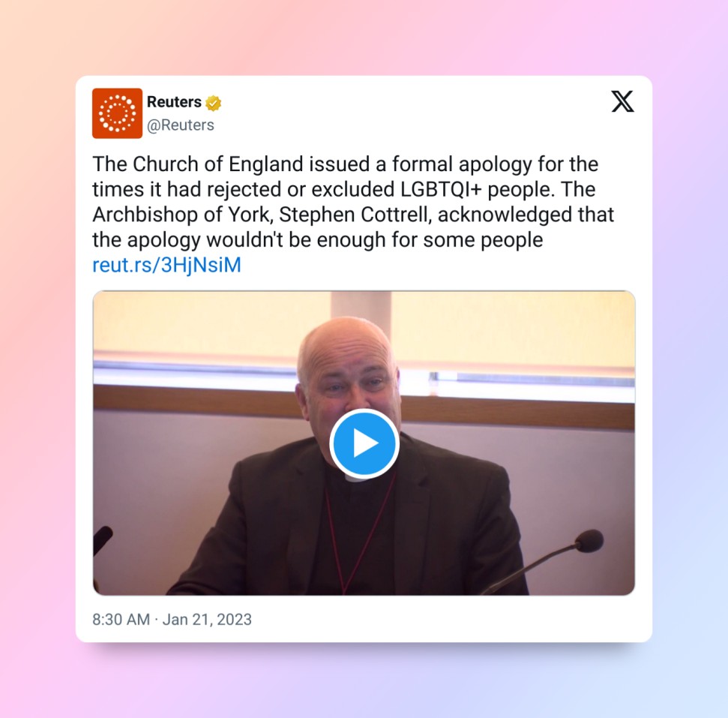The image size is (728, 718).
Task: Play the embedded video
Action: click(364, 443)
